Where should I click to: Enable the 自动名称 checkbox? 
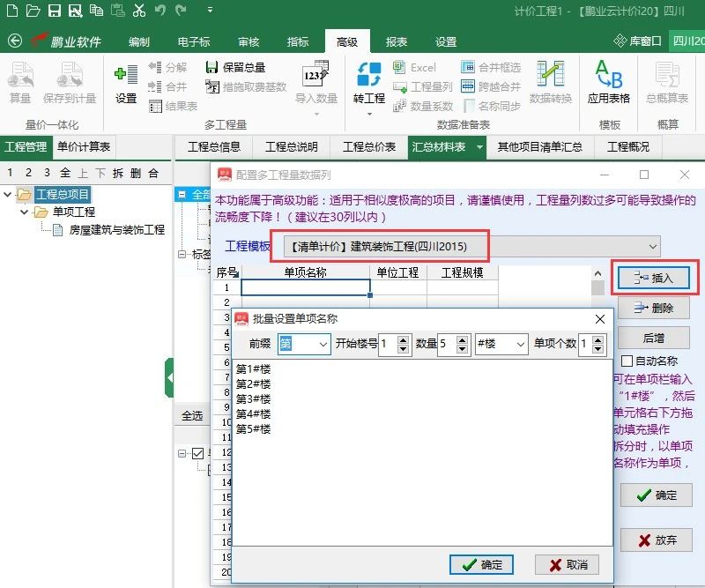coord(627,361)
